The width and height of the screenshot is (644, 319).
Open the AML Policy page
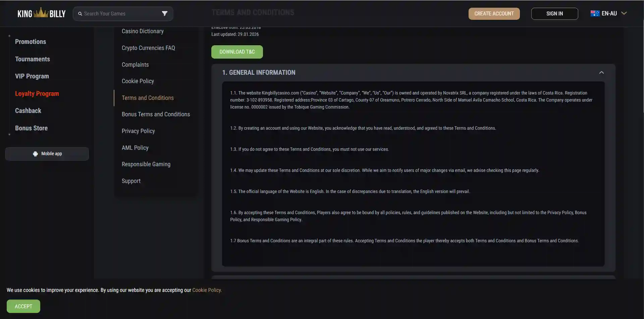(x=135, y=148)
